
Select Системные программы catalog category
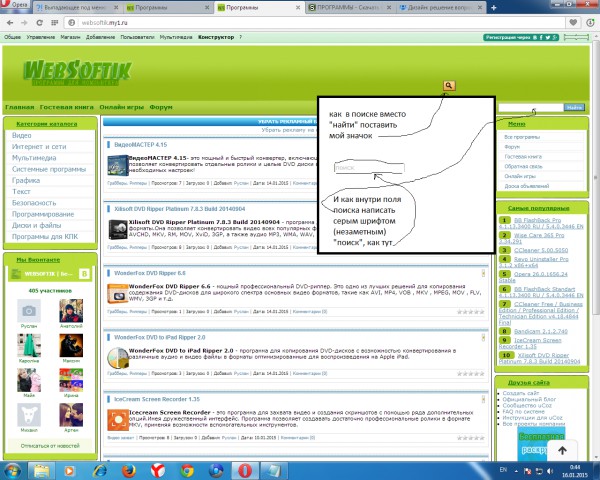click(50, 169)
